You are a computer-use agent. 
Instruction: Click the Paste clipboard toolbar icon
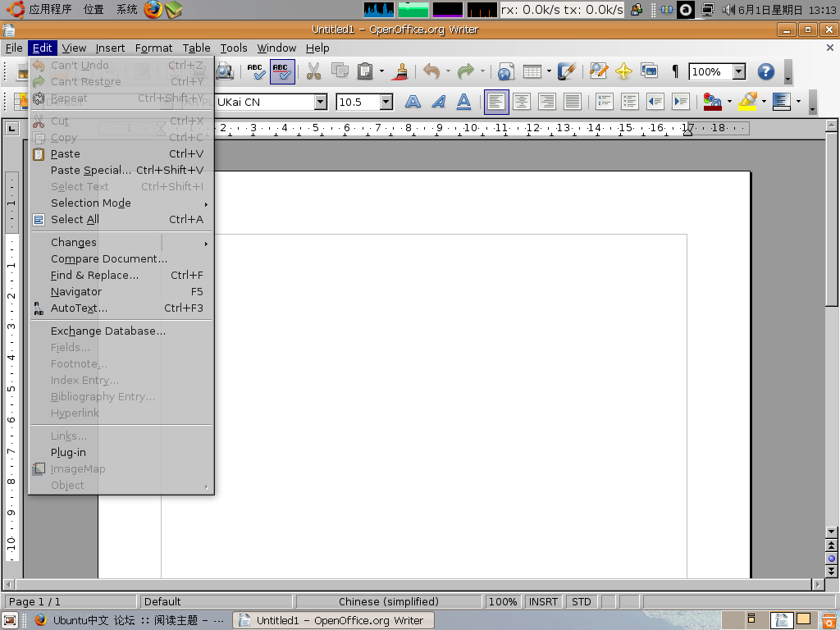click(365, 72)
